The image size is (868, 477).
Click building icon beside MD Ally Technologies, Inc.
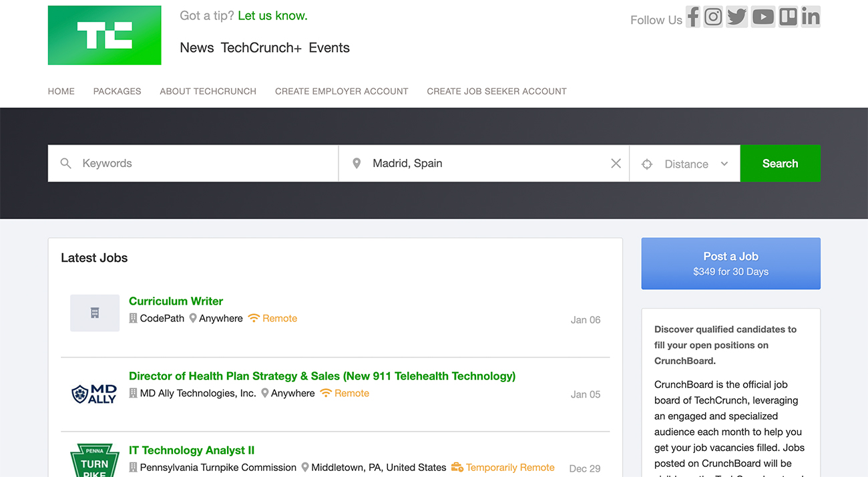pos(133,393)
